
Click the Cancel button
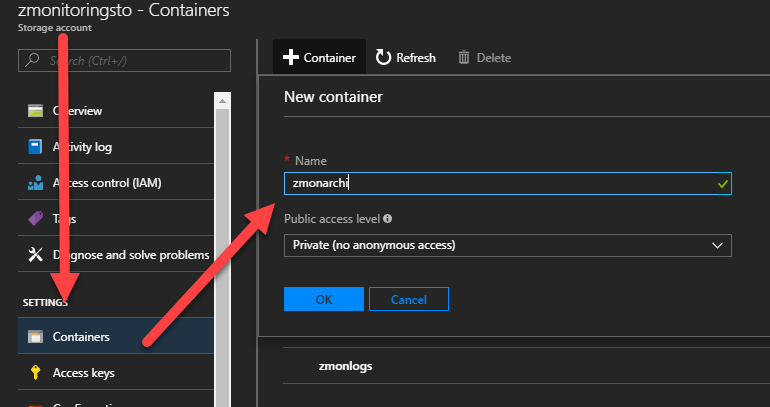coord(409,299)
